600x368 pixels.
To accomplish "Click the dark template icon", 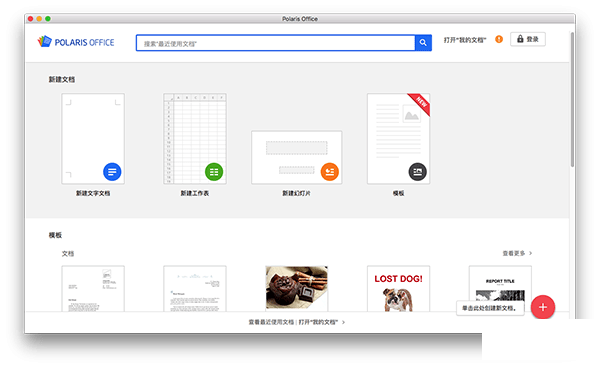I will (417, 172).
